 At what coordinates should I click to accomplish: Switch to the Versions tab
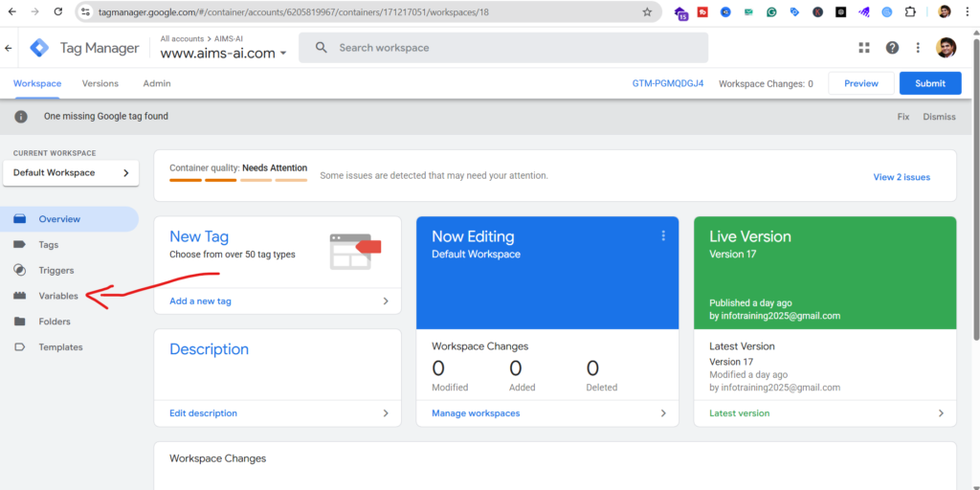100,83
